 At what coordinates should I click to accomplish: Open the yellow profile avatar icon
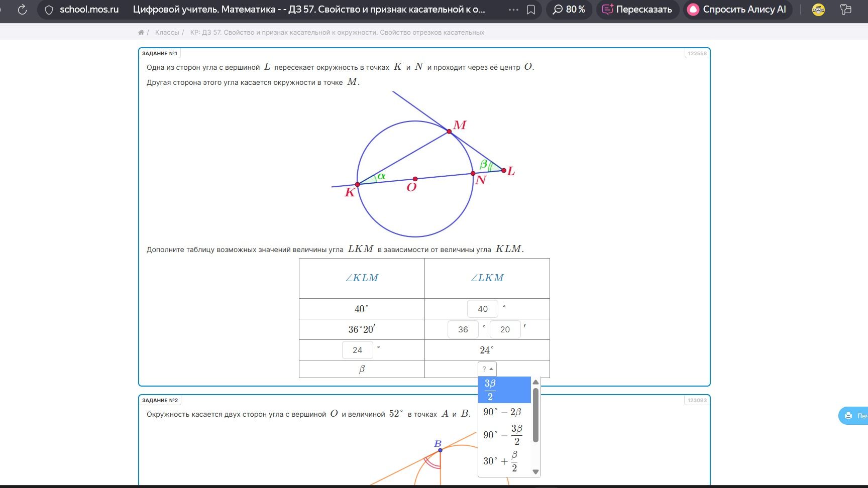pos(818,10)
